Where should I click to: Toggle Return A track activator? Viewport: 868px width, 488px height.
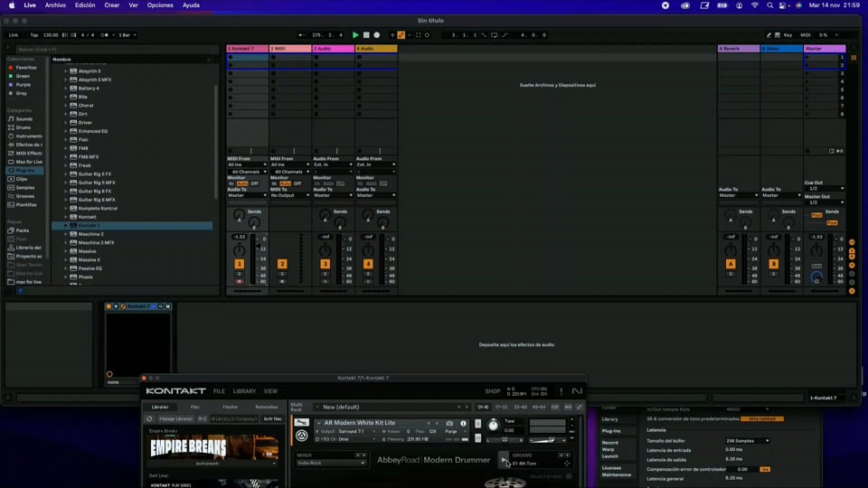click(x=731, y=264)
